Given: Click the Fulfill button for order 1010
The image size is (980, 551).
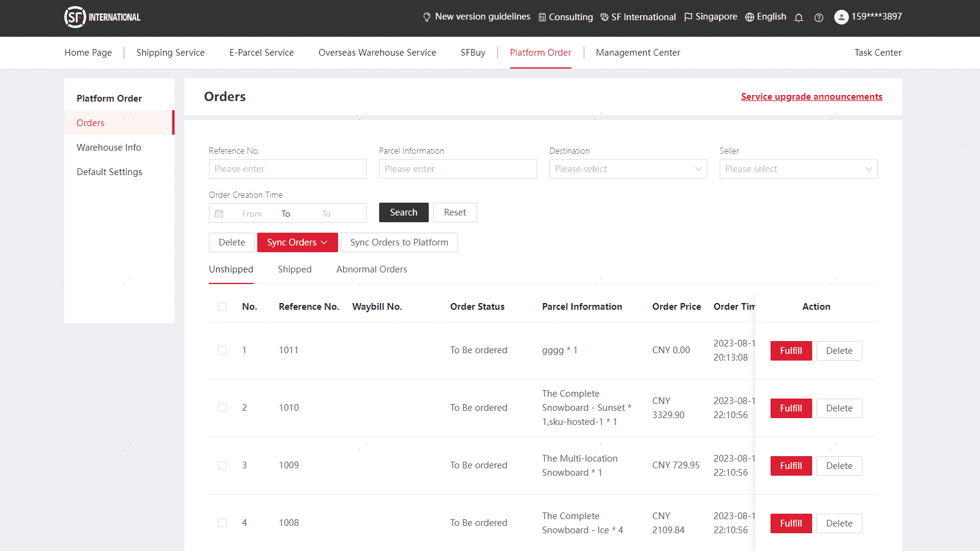Looking at the screenshot, I should point(791,408).
